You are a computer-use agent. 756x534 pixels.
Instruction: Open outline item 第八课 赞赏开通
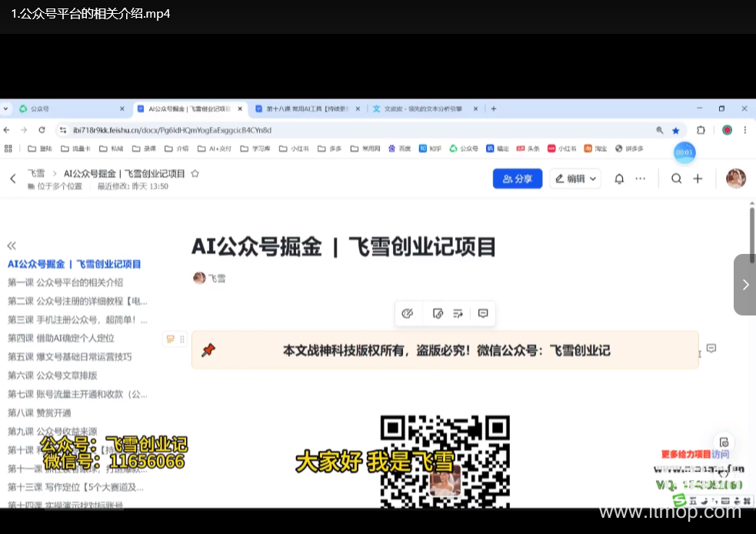[x=39, y=413]
